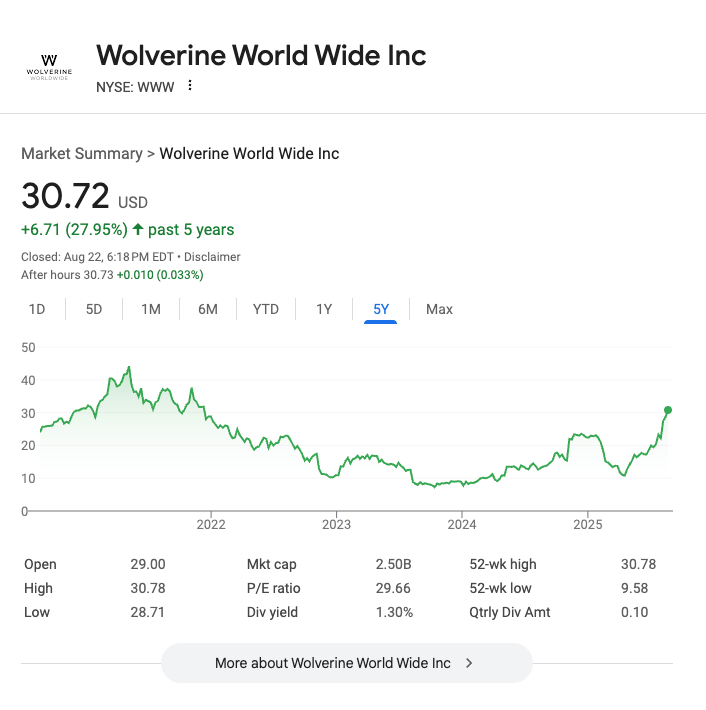Show the 1M price chart

[151, 309]
